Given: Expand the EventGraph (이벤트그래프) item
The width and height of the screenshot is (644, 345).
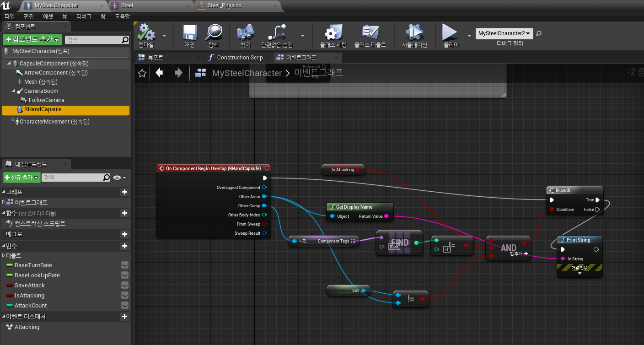Looking at the screenshot, I should click(x=4, y=202).
